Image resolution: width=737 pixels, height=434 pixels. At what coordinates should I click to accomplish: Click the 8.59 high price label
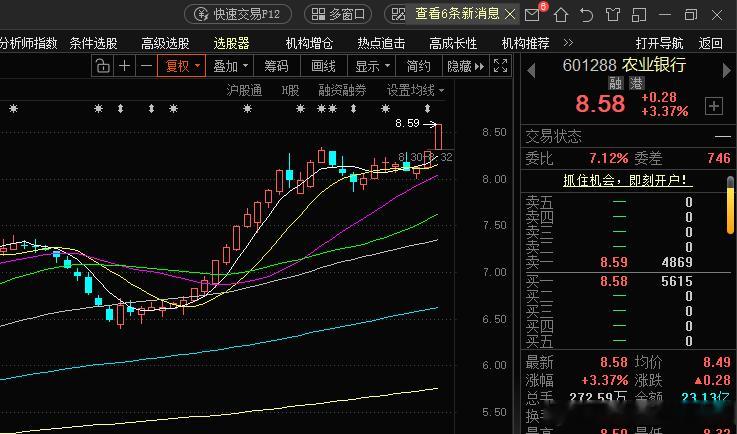pyautogui.click(x=407, y=123)
